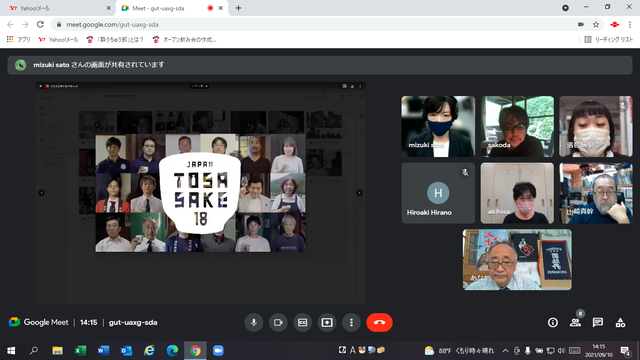Click the self-view tile at the bottom
Viewport: 640px width, 360px height.
(517, 260)
